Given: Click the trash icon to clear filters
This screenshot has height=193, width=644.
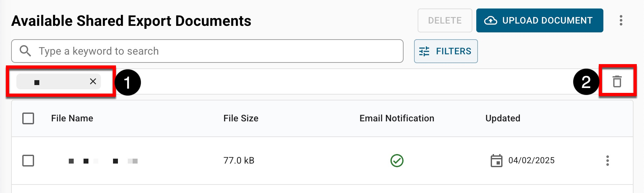Looking at the screenshot, I should (x=617, y=81).
